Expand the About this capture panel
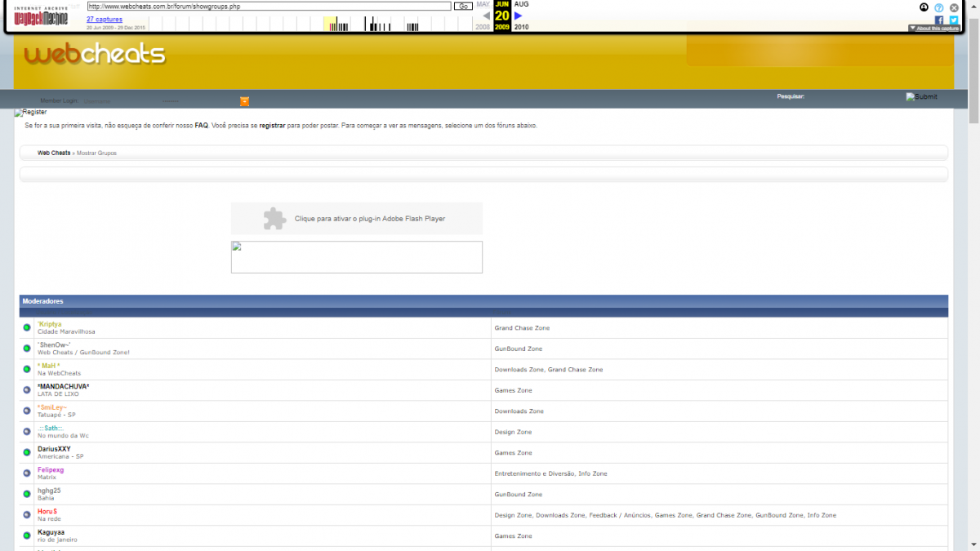Screen dimensions: 980x551 click(933, 29)
